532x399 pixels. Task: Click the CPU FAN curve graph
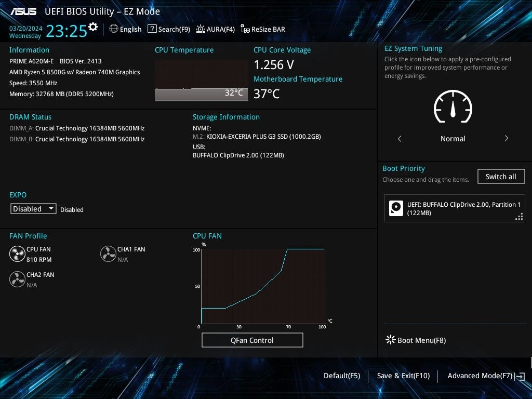(263, 286)
